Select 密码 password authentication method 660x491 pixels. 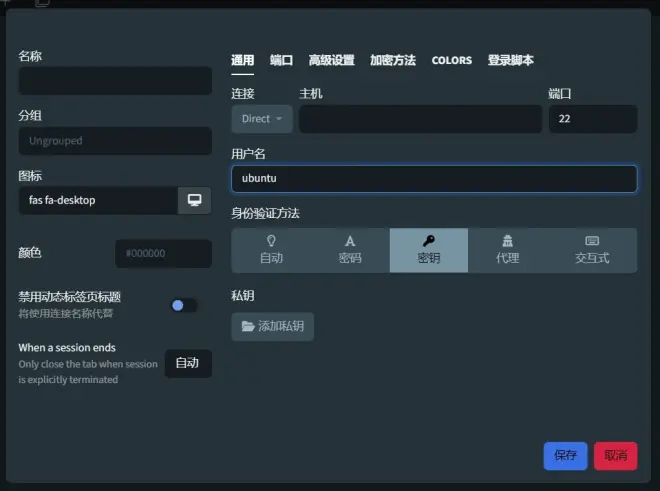pos(350,250)
